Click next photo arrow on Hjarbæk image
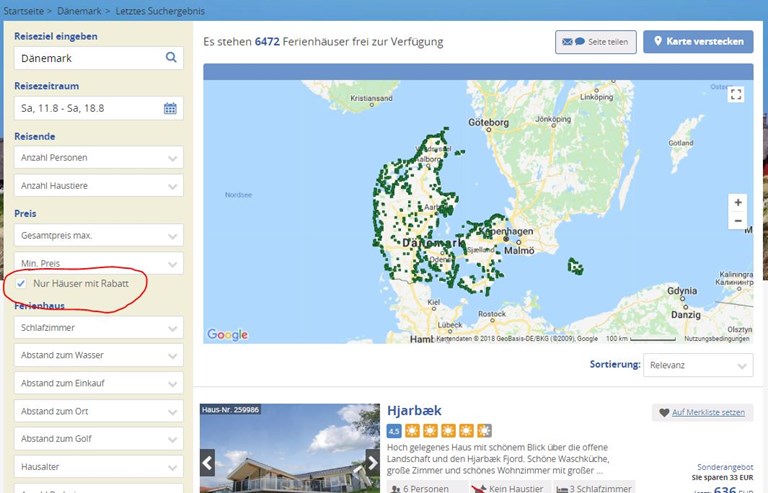 coord(371,462)
